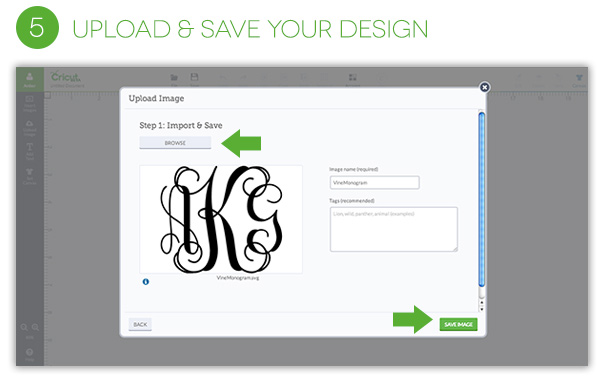Click the Cricut logo
The height and width of the screenshot is (376, 600).
65,77
